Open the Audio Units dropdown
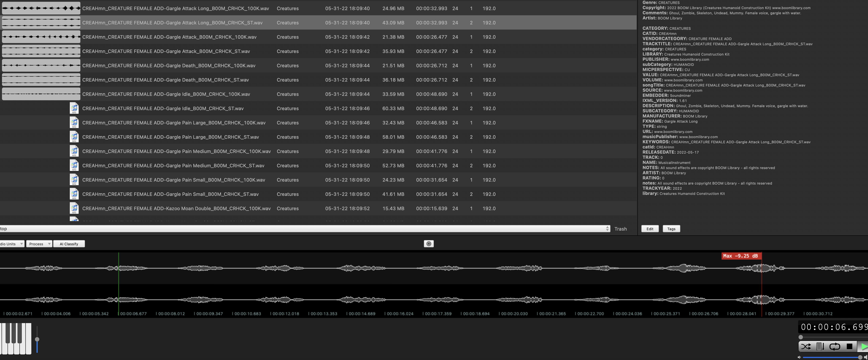The width and height of the screenshot is (868, 360). 12,244
